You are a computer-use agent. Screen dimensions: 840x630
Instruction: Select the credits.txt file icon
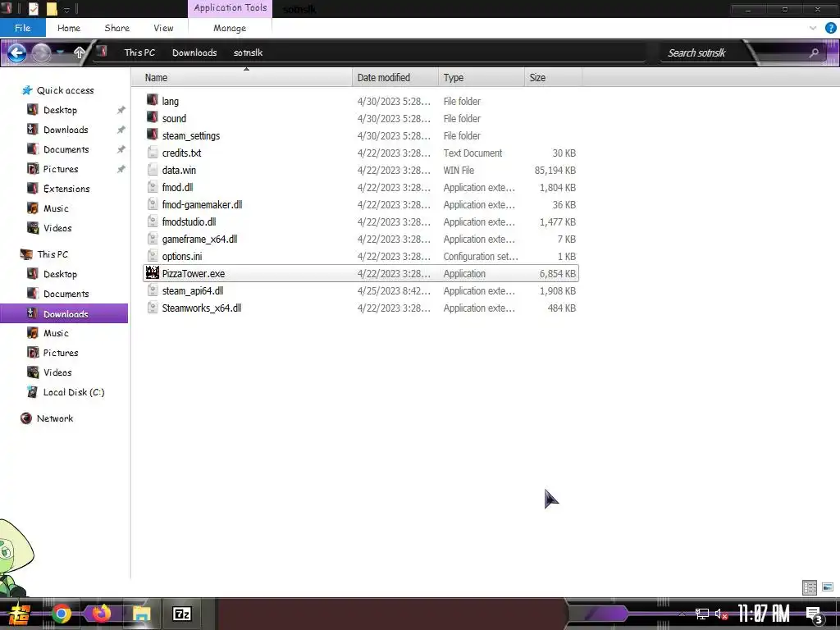point(152,153)
